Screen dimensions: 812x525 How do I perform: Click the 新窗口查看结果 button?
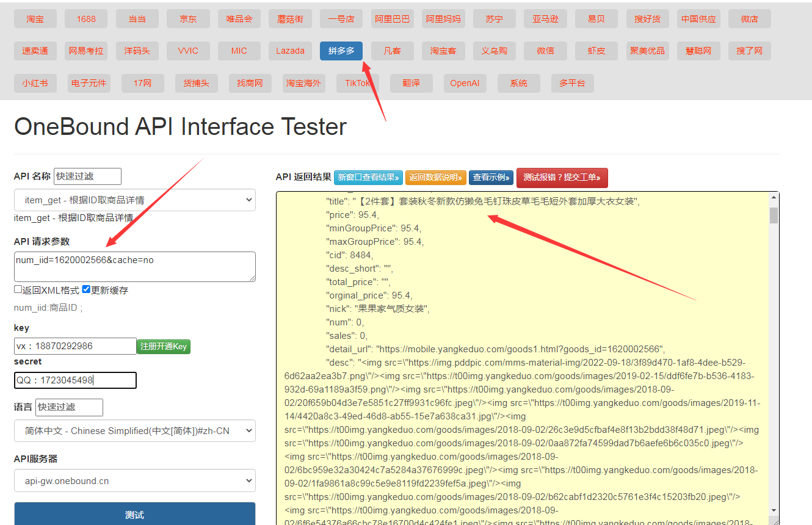368,178
